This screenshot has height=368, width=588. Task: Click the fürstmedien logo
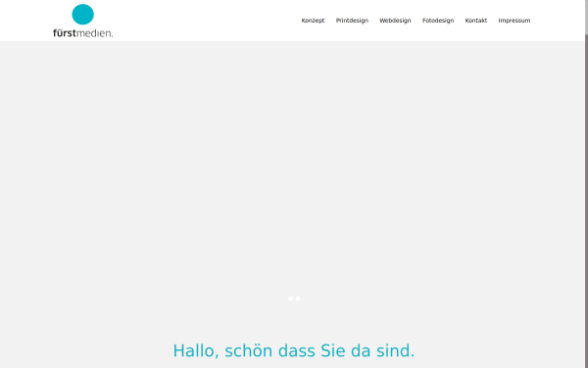[x=83, y=21]
